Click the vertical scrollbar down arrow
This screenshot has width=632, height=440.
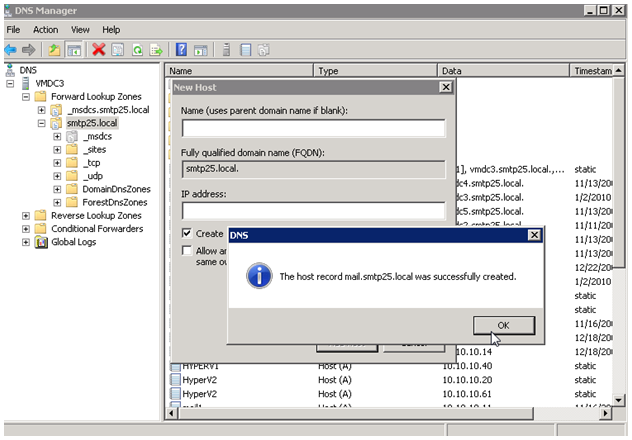coord(619,400)
